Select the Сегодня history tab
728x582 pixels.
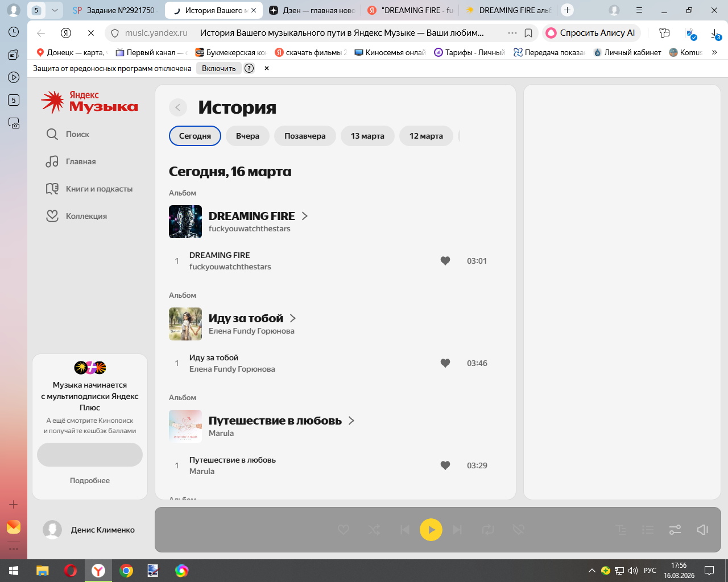pos(195,136)
